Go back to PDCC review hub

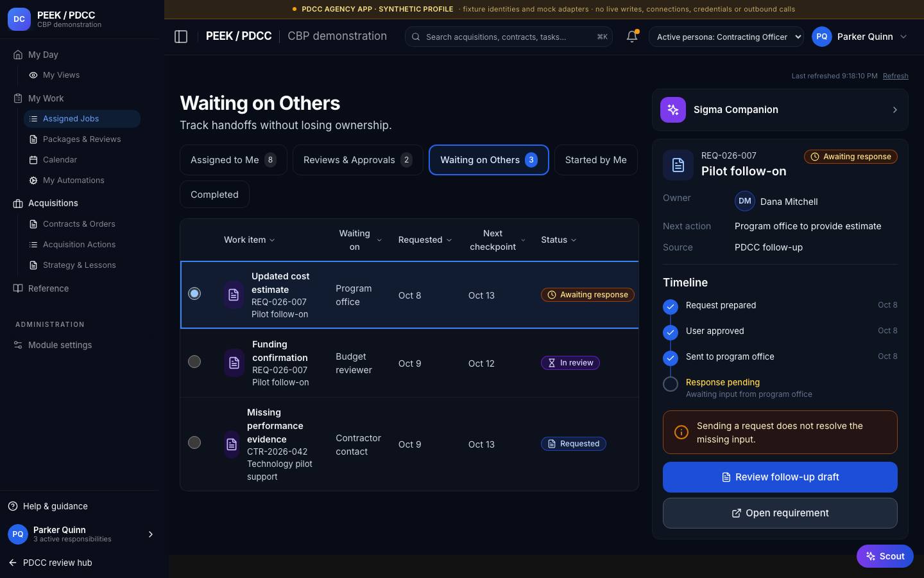pos(50,563)
